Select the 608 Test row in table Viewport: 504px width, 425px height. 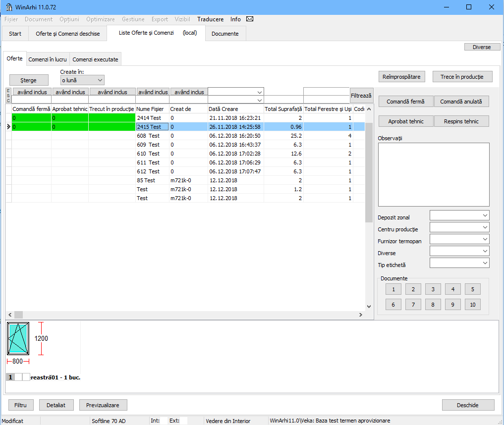point(148,136)
